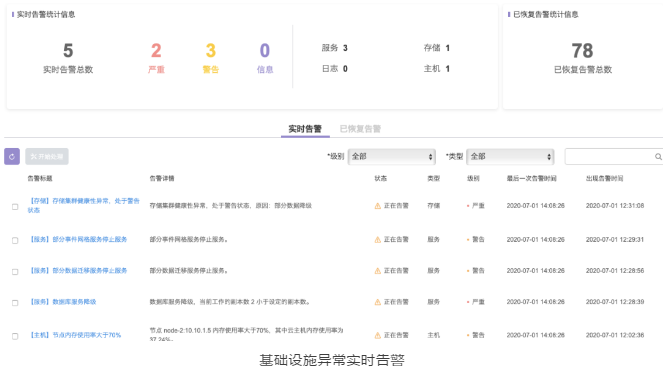The image size is (671, 370).
Task: Click the 已恢复告警总数 count of 78
Action: tap(582, 51)
